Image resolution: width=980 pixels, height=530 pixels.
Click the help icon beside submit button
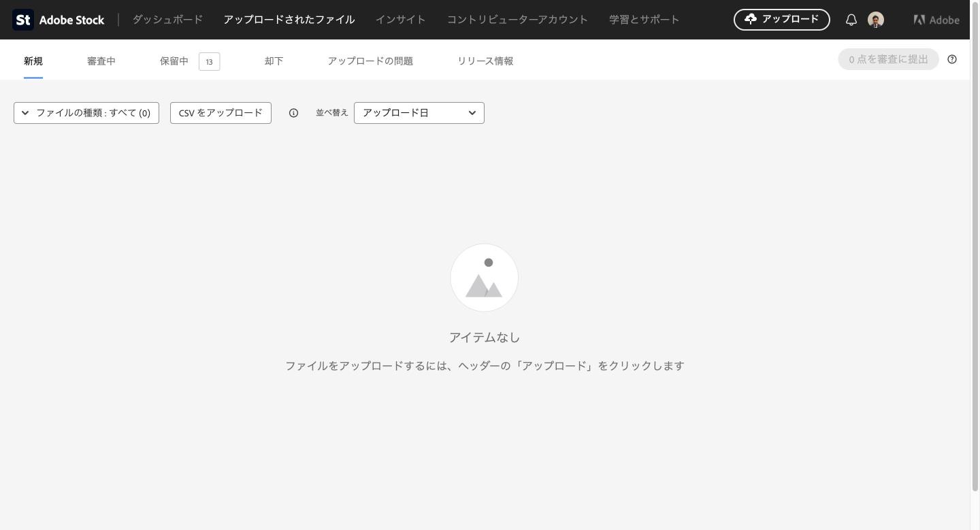point(952,59)
